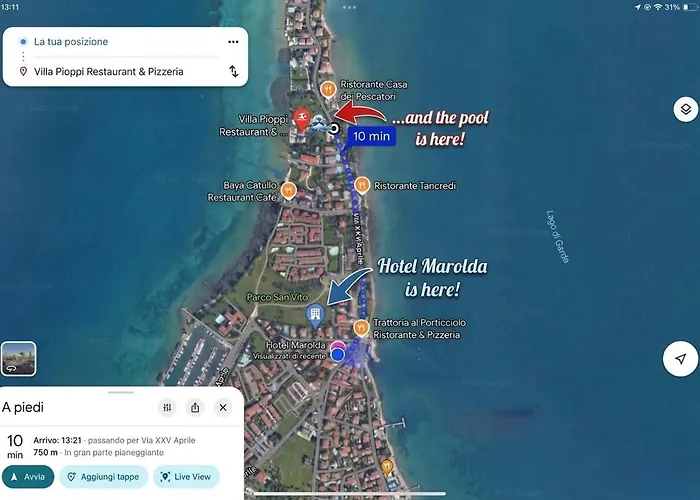Tap the red Villa Pioppi destination pin
This screenshot has height=500, width=700.
[302, 119]
